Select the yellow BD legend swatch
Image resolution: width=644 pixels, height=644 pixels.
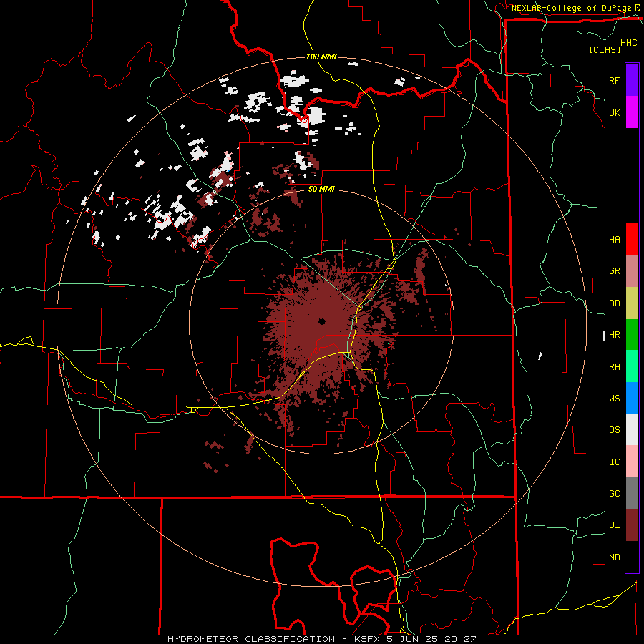(x=632, y=303)
